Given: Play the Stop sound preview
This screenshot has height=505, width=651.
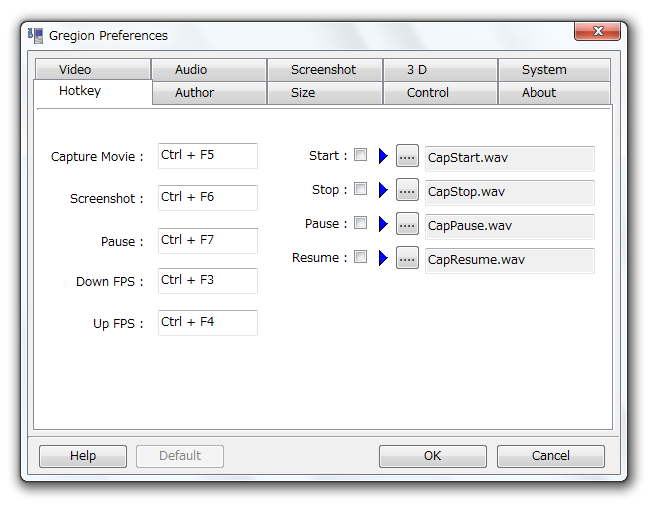Looking at the screenshot, I should (383, 190).
